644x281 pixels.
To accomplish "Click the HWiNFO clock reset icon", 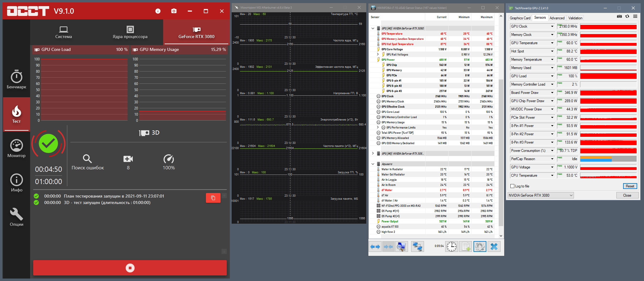I will coord(452,247).
